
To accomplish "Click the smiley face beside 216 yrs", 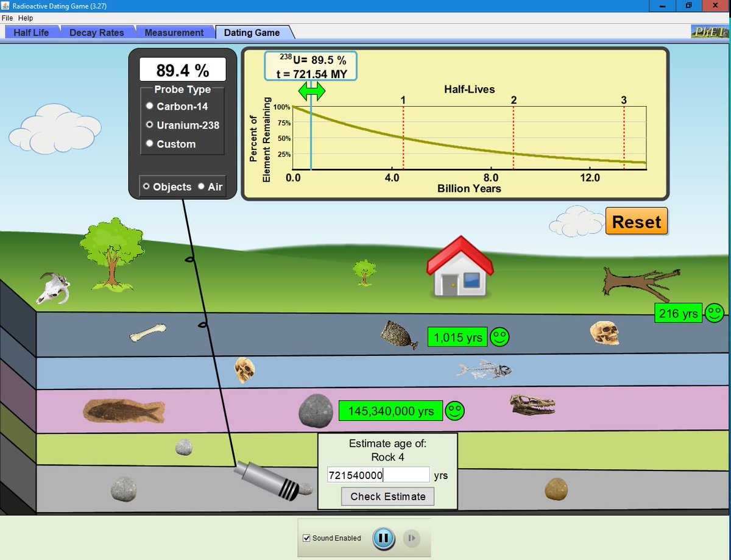I will [x=714, y=313].
